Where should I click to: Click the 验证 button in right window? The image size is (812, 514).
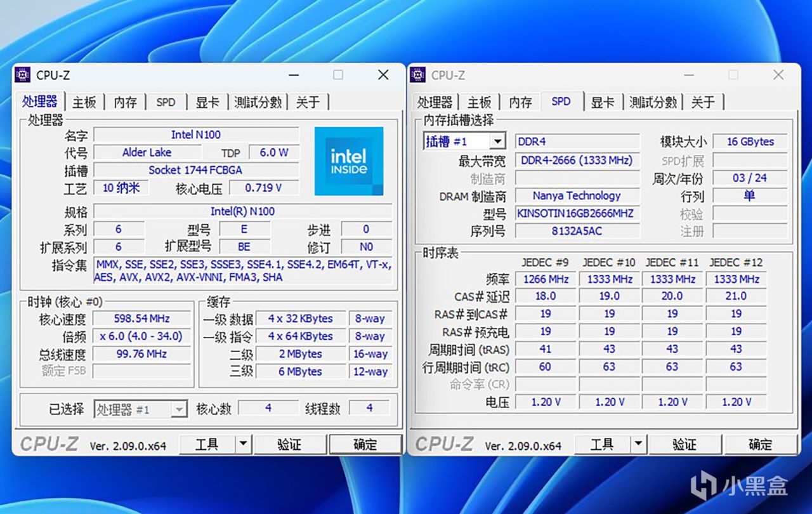[685, 444]
